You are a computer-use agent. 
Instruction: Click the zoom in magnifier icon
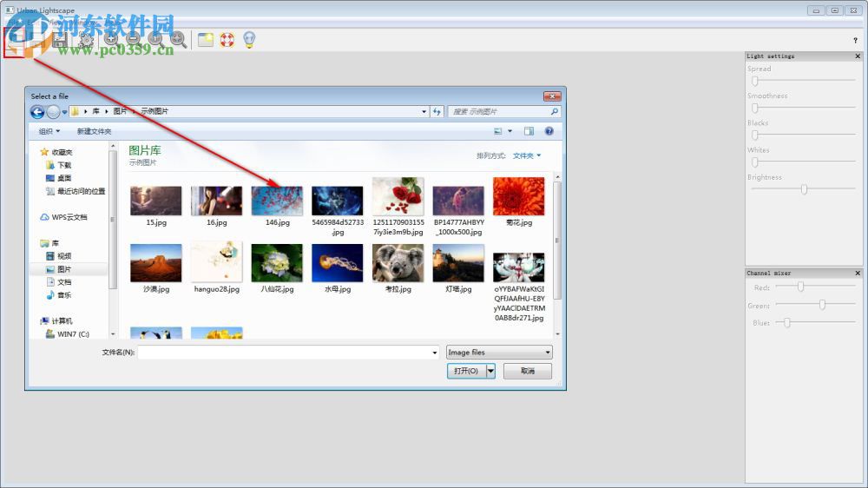[x=111, y=39]
